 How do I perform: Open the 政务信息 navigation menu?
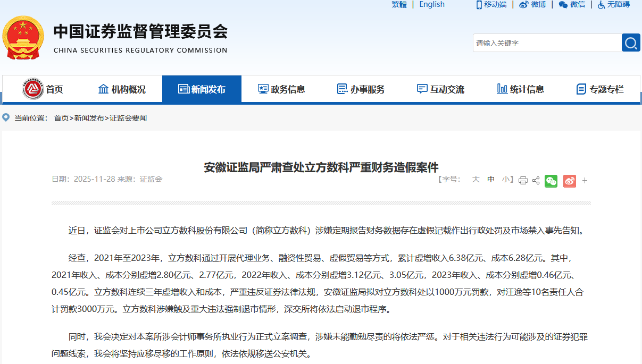pyautogui.click(x=281, y=89)
